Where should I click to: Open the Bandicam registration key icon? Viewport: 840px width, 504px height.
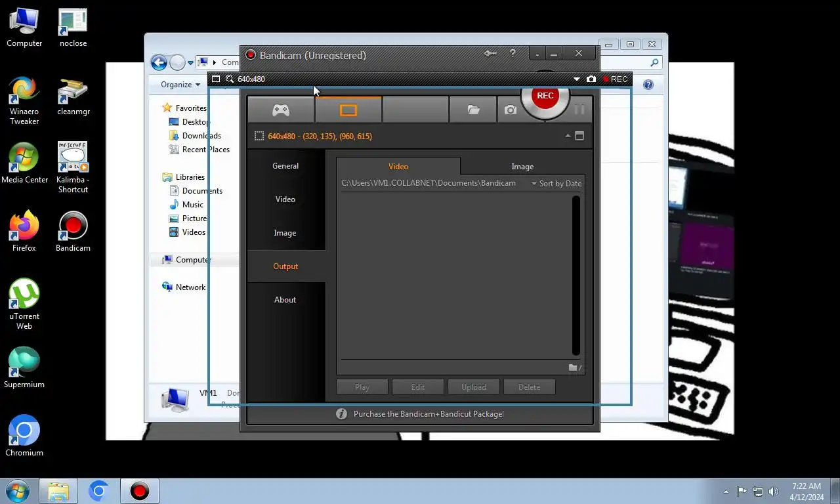(490, 54)
